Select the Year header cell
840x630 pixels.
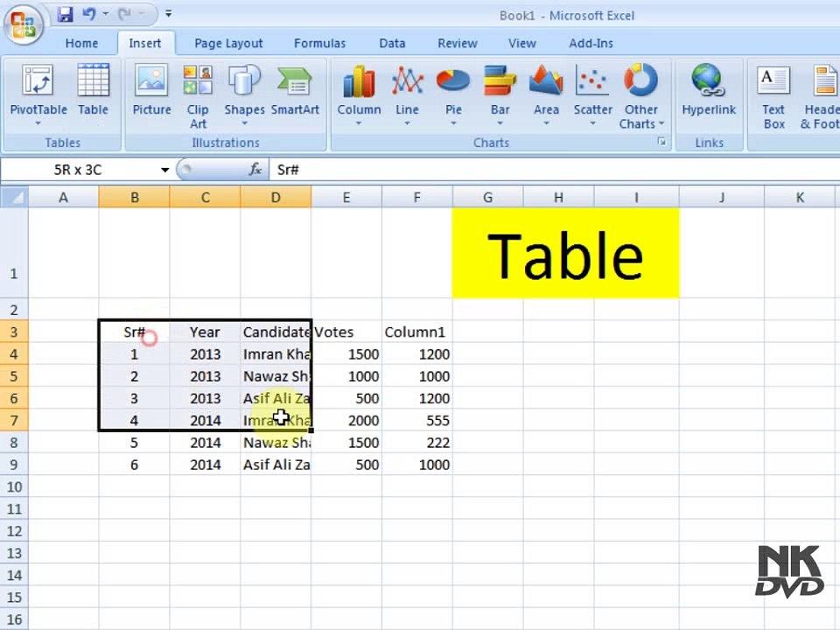205,332
